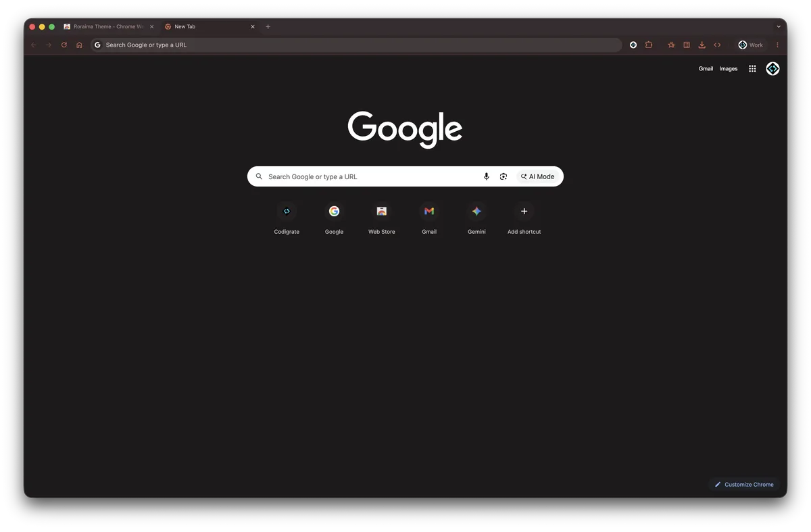Image resolution: width=811 pixels, height=532 pixels.
Task: Open the home page via home icon
Action: pyautogui.click(x=79, y=45)
